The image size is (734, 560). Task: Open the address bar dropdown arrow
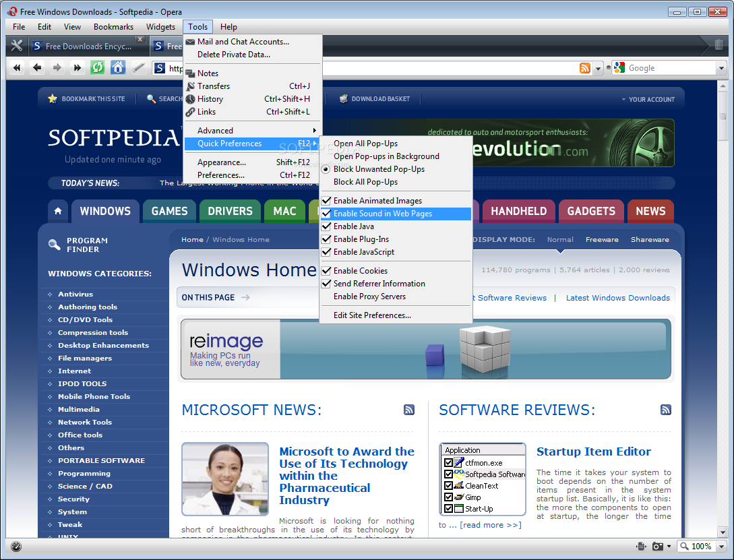(x=598, y=68)
